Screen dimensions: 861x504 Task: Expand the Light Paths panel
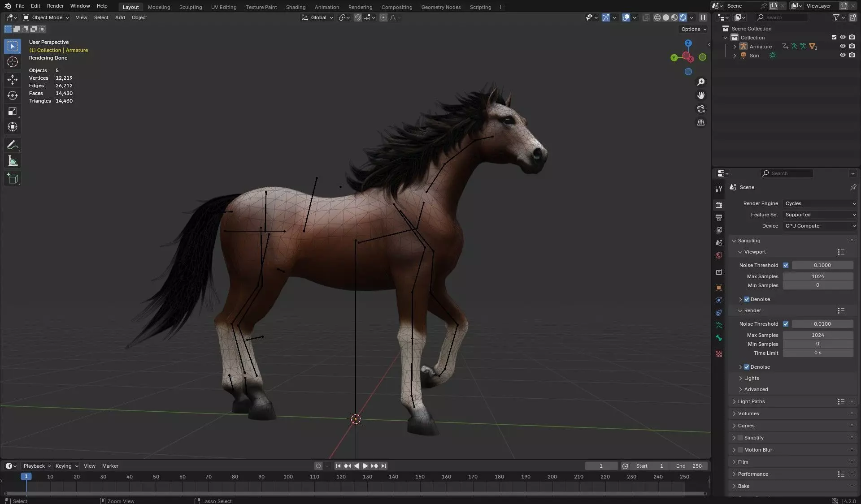tap(751, 401)
